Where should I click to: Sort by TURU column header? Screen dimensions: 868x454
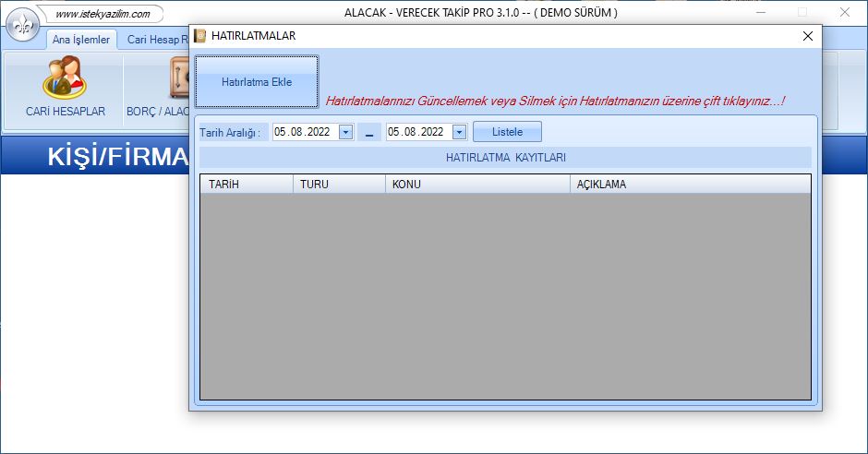[x=339, y=185]
